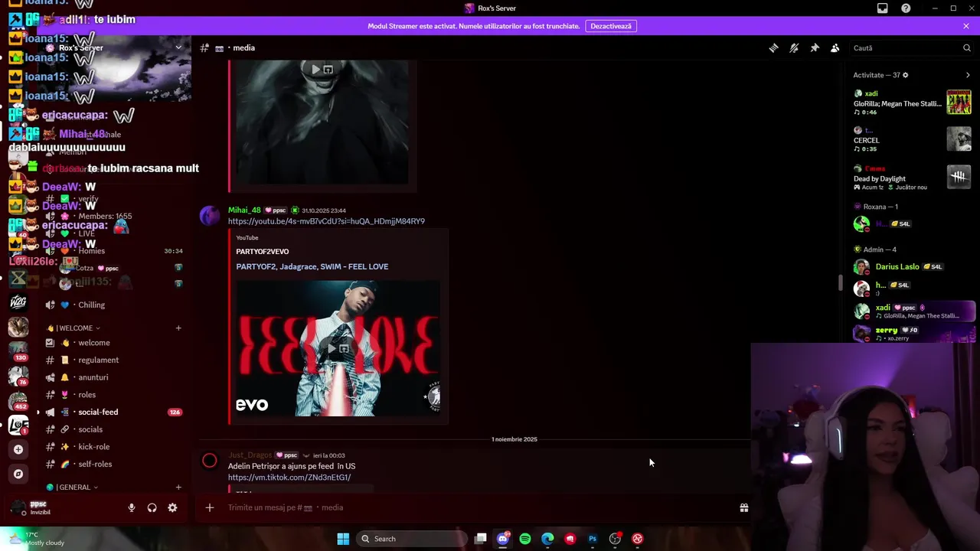Open the gift icon in message bar
Viewport: 980px width, 551px height.
(x=744, y=507)
